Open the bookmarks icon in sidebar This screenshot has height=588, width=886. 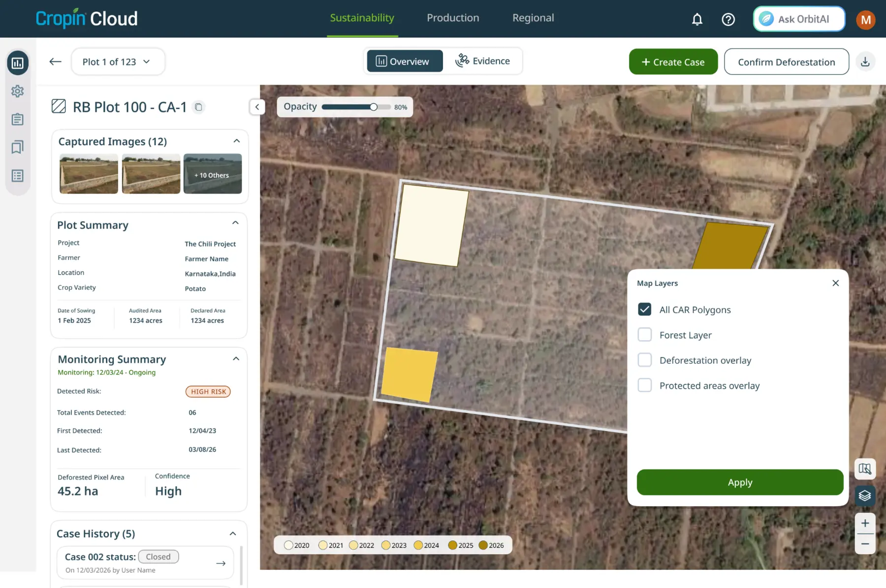coord(18,147)
